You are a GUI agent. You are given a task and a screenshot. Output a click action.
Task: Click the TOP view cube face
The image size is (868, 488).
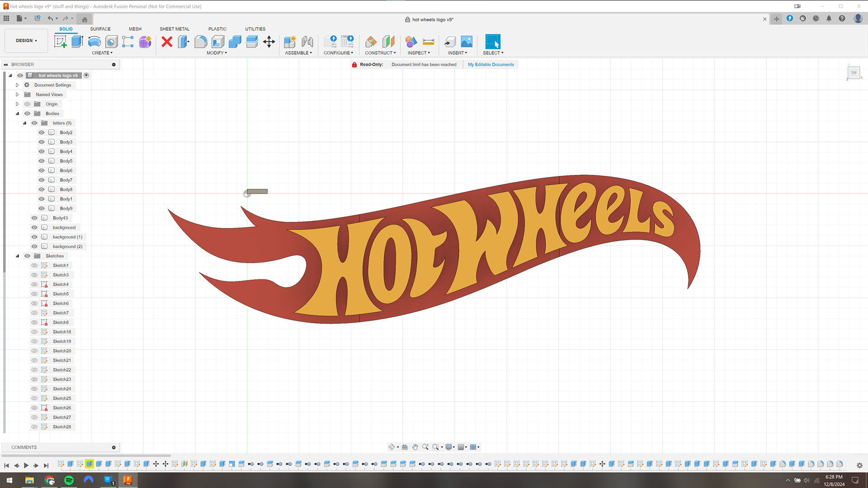click(854, 72)
